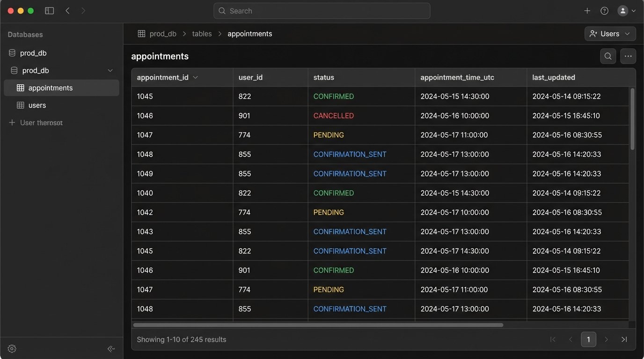The image size is (644, 359).
Task: Open the more options menu for appointments
Action: (x=628, y=56)
